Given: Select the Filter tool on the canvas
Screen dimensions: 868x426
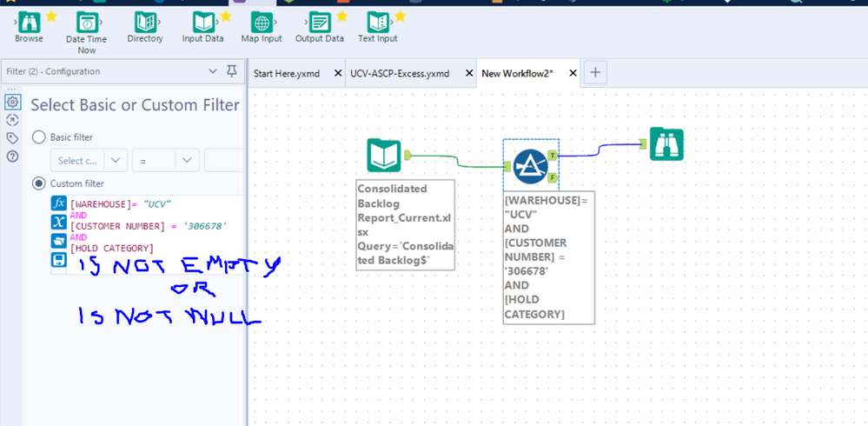Looking at the screenshot, I should [530, 166].
